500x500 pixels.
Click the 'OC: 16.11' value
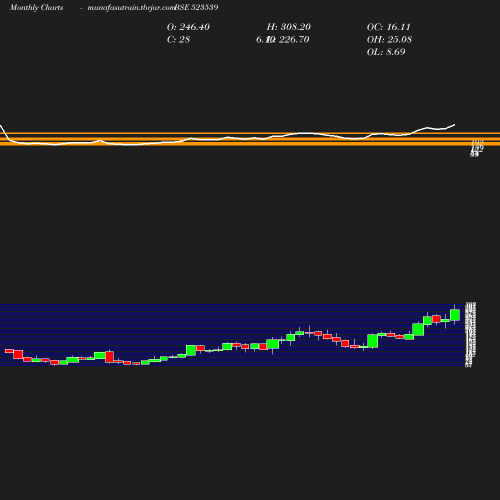[x=388, y=27]
